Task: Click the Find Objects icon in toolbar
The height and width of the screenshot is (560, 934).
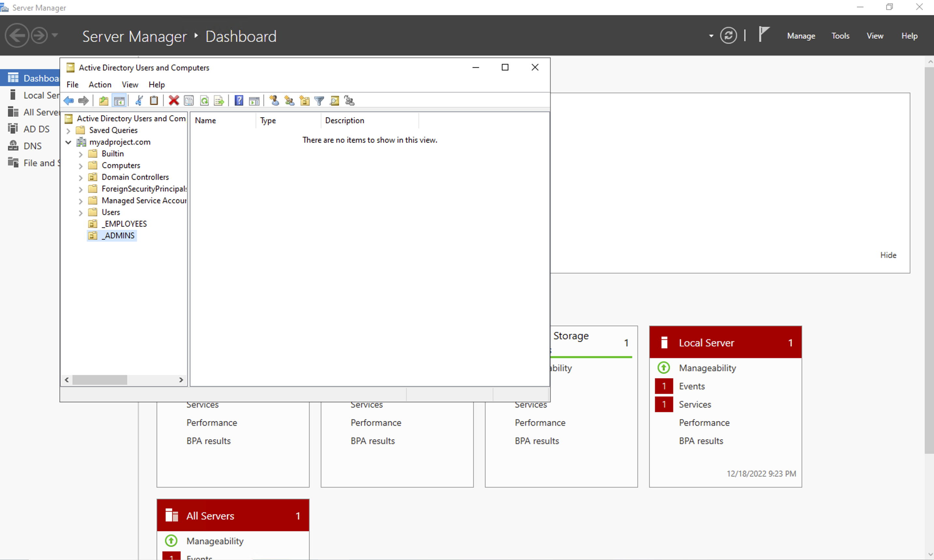Action: click(335, 101)
